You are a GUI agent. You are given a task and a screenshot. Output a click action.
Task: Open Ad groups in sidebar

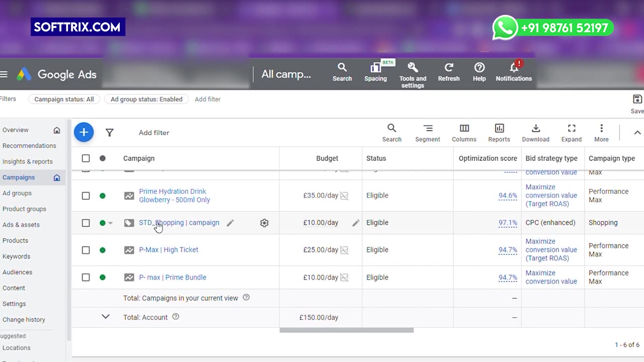click(x=17, y=193)
